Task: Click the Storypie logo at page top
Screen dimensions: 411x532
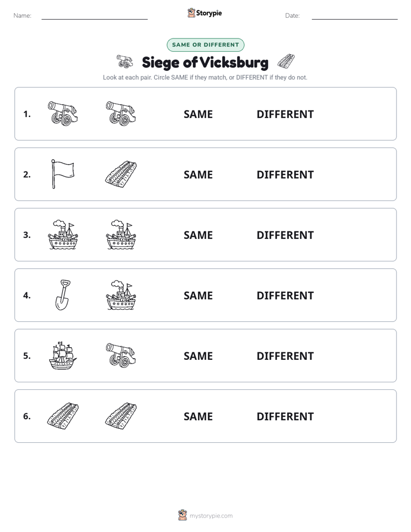Action: click(204, 13)
